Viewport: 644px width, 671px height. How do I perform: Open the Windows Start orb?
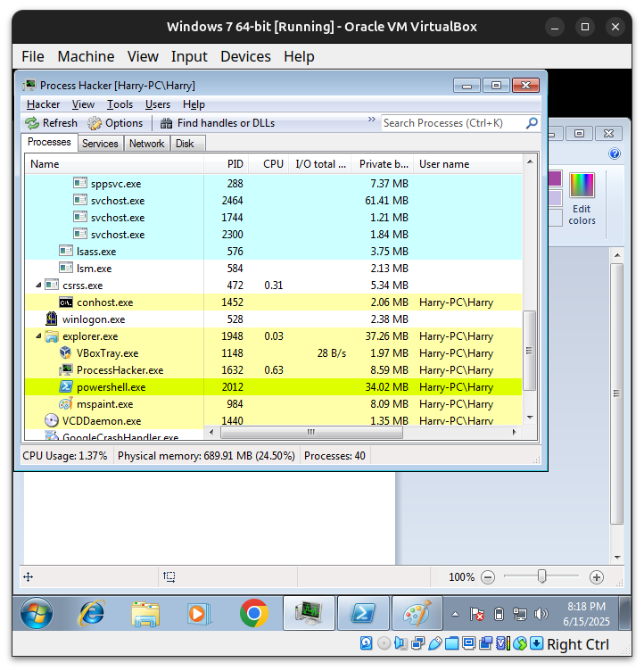click(37, 614)
